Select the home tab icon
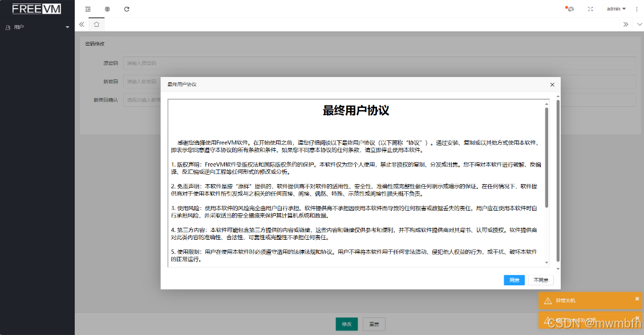644x335 pixels. 96,24
